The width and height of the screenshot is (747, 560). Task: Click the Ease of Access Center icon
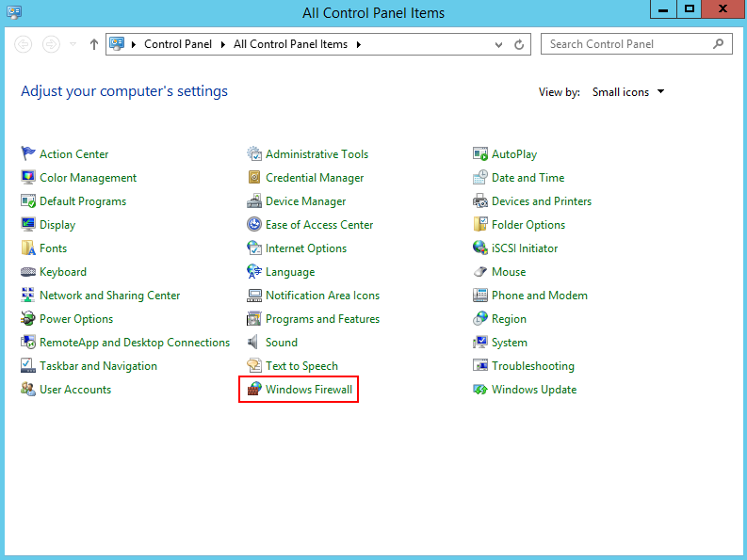[x=254, y=224]
